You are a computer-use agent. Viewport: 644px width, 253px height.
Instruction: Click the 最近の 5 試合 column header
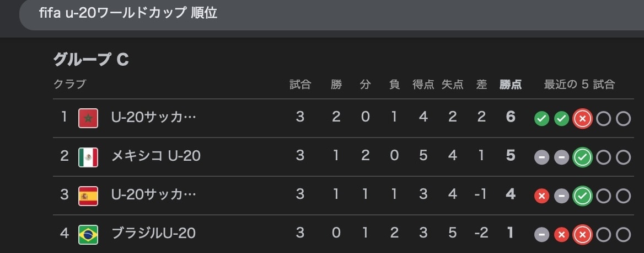click(579, 85)
